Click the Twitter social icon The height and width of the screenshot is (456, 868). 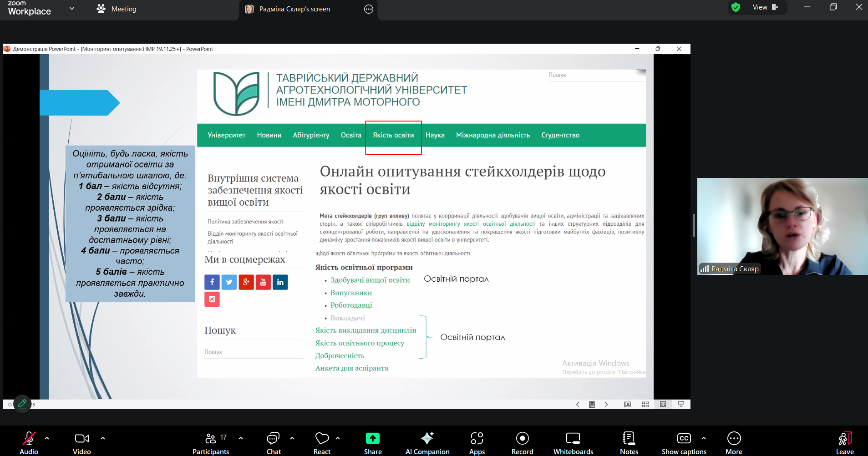pos(229,282)
